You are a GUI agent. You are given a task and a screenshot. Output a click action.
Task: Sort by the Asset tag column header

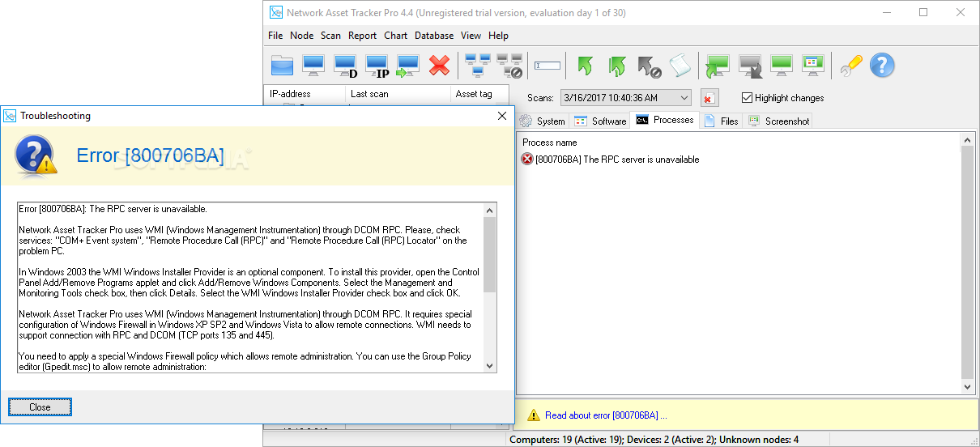(x=479, y=94)
